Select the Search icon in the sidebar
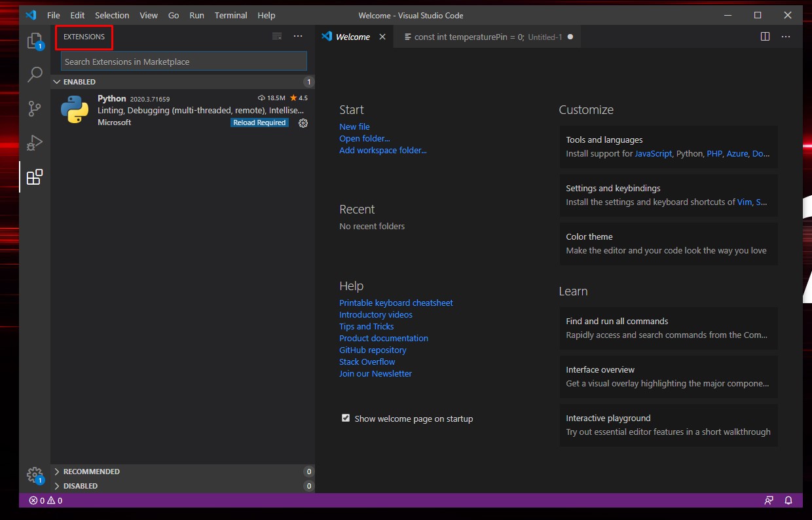812x520 pixels. coord(35,75)
